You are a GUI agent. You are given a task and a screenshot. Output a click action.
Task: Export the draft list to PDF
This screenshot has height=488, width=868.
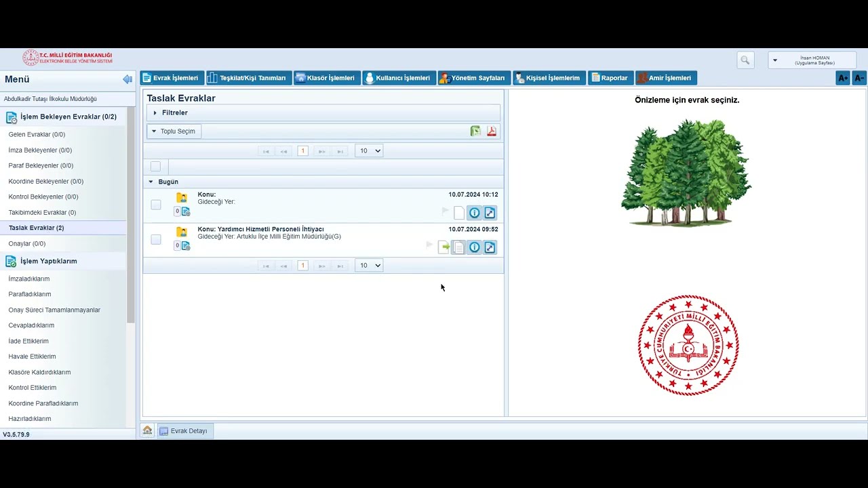pos(492,131)
